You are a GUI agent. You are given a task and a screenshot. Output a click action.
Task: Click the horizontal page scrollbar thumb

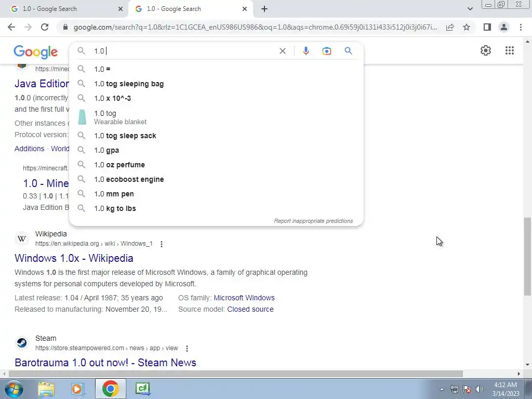click(x=236, y=374)
